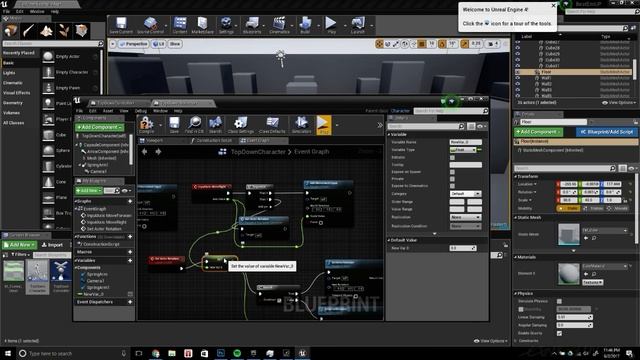
Task: Open Variable Type dropdown
Action: pos(463,150)
